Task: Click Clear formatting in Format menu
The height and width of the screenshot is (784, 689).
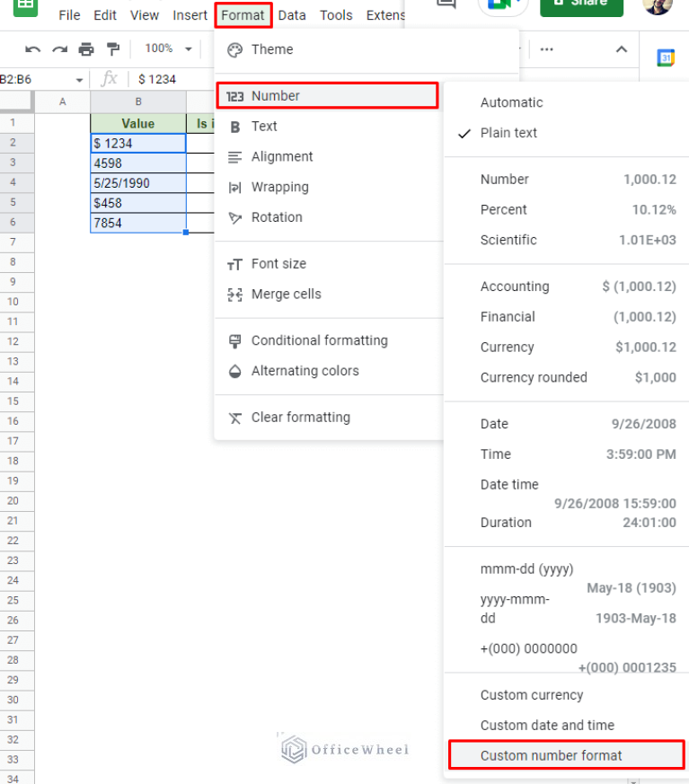Action: click(x=300, y=418)
